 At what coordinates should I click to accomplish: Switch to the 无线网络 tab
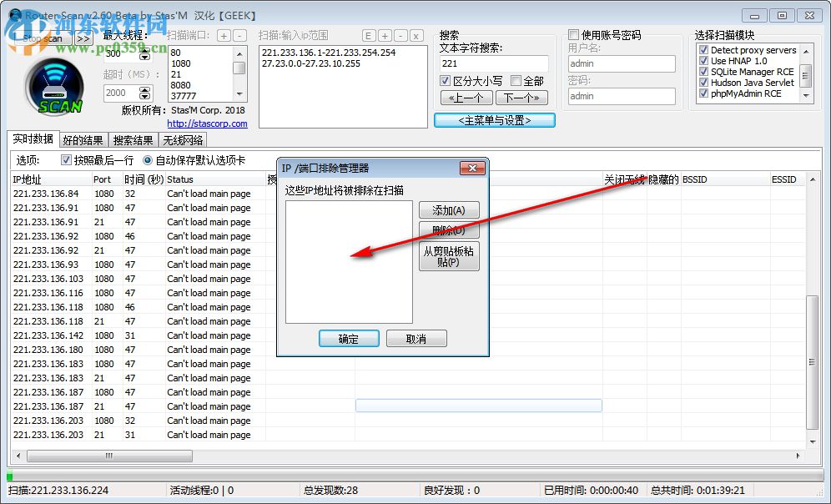point(184,140)
